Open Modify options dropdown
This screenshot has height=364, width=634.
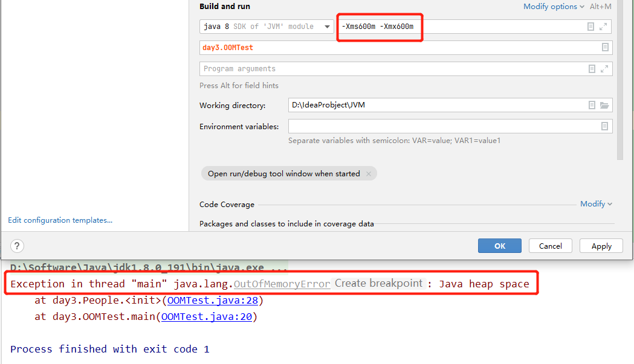[554, 7]
